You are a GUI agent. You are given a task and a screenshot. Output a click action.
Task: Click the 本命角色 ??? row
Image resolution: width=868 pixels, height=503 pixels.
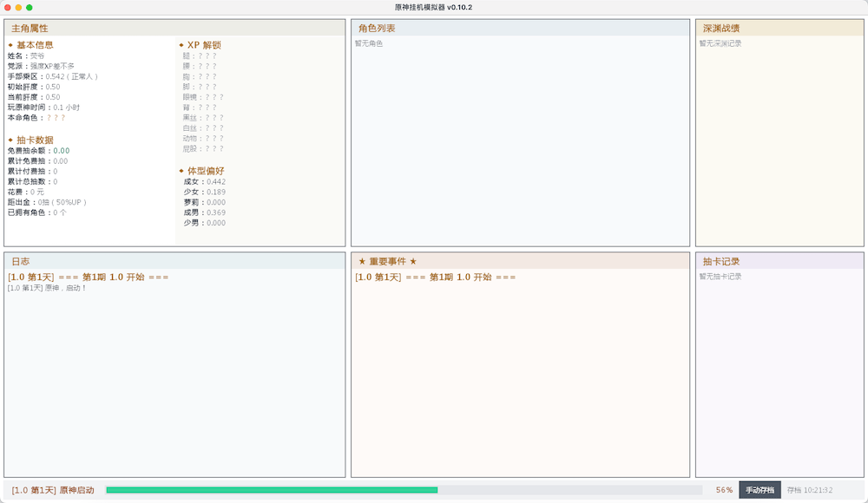[x=36, y=118]
